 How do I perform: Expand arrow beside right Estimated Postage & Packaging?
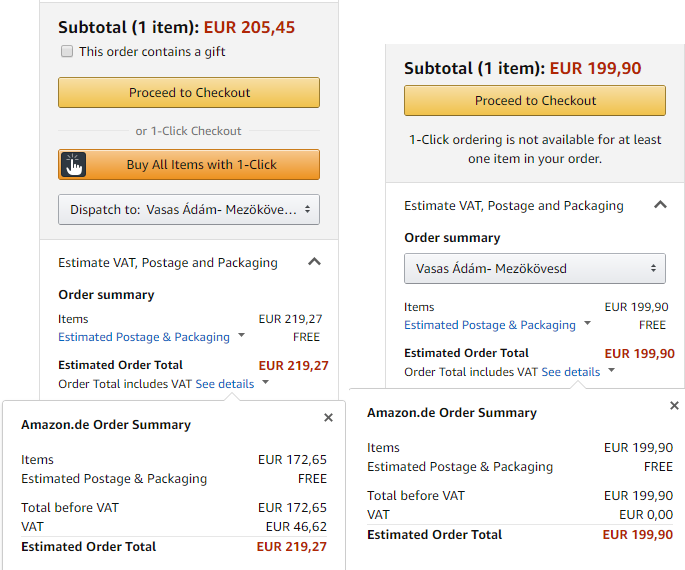tap(588, 323)
